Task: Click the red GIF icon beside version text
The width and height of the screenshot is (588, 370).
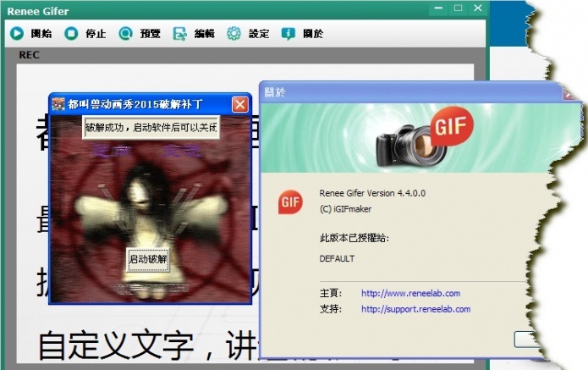Action: 290,202
